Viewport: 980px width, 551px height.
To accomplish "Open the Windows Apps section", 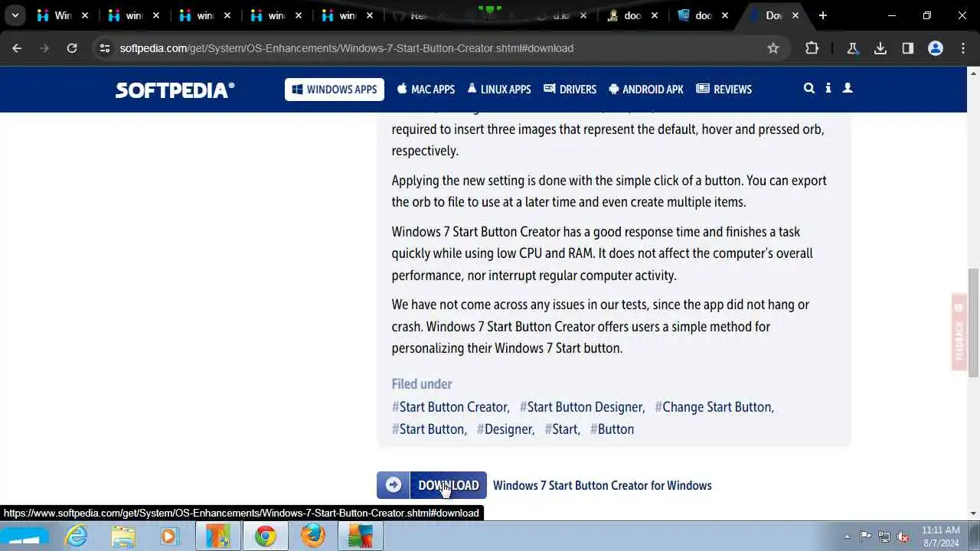I will 335,90.
